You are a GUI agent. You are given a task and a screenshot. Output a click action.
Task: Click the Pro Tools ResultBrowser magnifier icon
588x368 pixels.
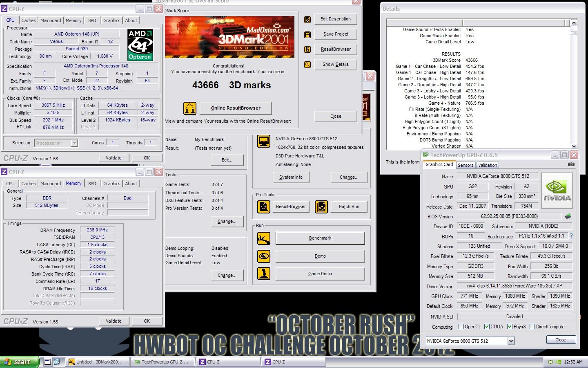pyautogui.click(x=264, y=207)
